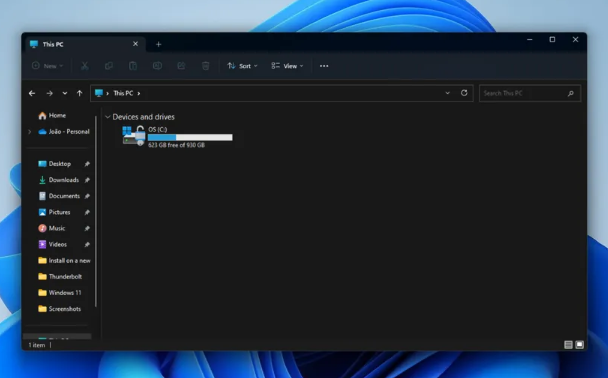Click the OS (C:) storage usage bar
Viewport: 608px width, 378px height.
point(190,137)
